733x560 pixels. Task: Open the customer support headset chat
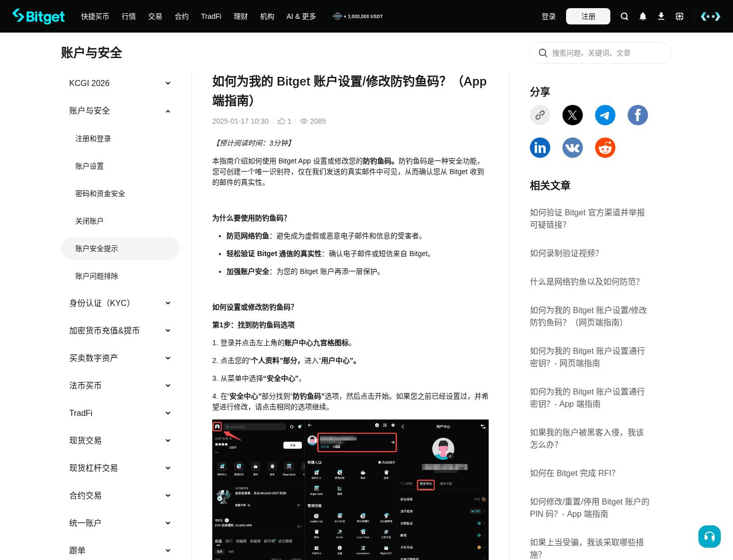(x=710, y=537)
